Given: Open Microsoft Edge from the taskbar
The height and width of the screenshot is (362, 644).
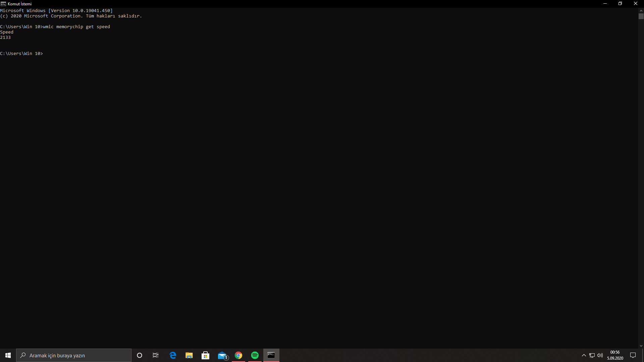Looking at the screenshot, I should click(173, 355).
